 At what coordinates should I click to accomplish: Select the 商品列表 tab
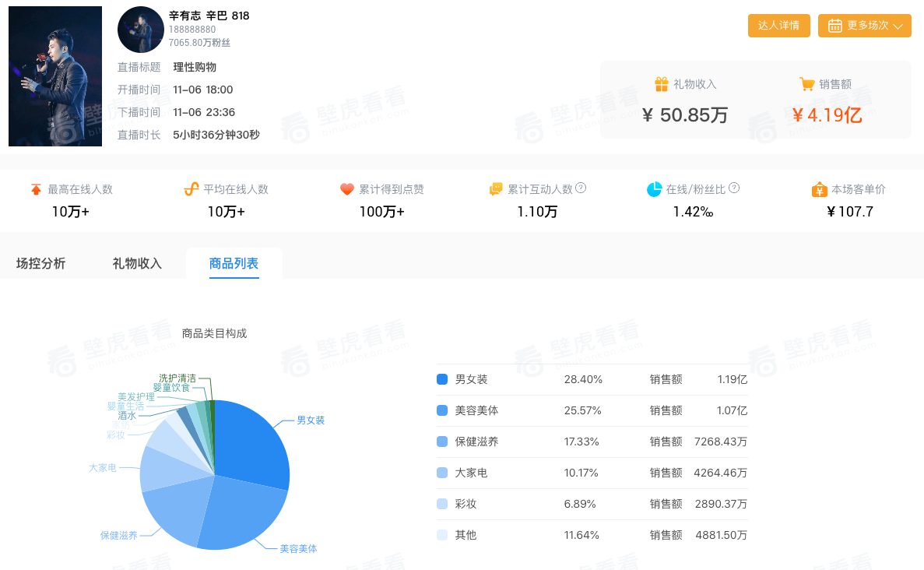(x=234, y=263)
